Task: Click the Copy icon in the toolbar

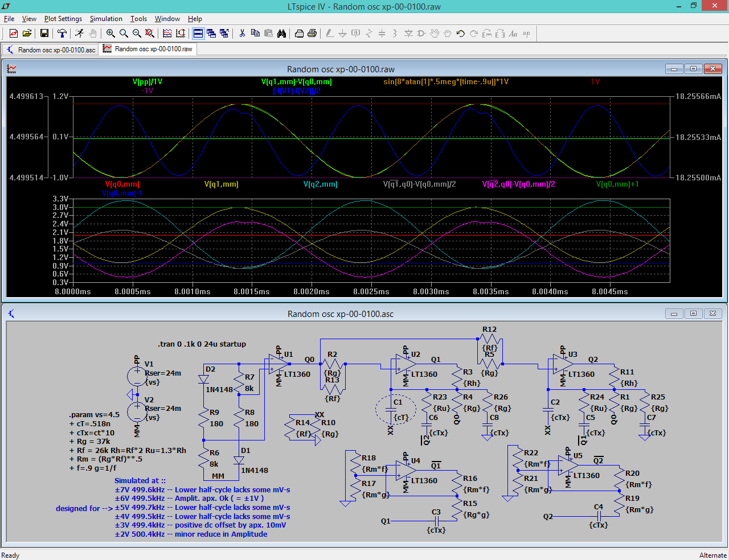Action: (255, 34)
